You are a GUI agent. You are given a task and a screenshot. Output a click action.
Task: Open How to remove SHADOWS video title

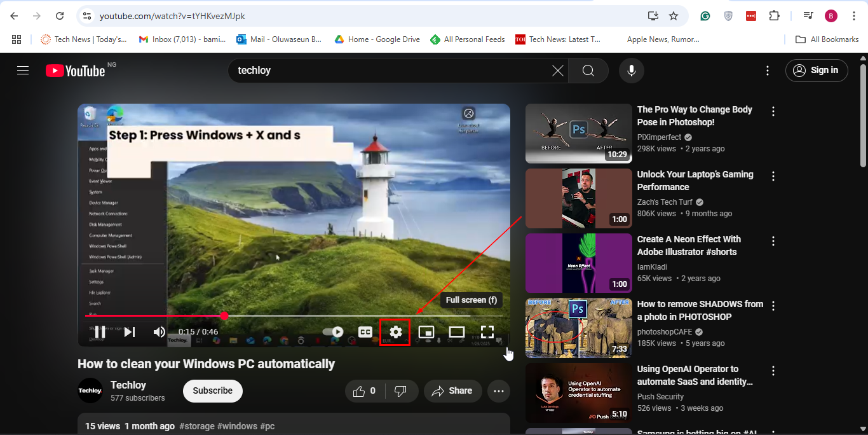[x=700, y=310]
